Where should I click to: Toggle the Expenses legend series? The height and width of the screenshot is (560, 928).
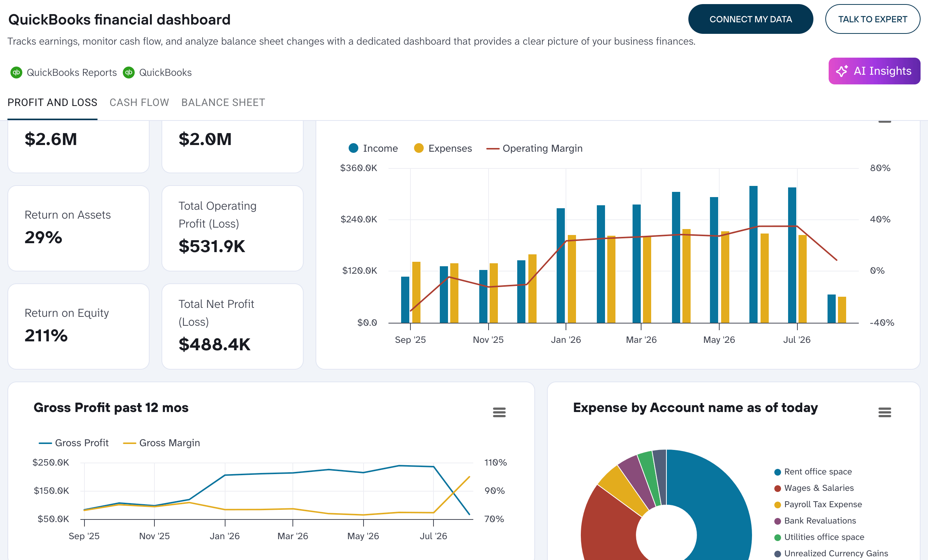(442, 148)
